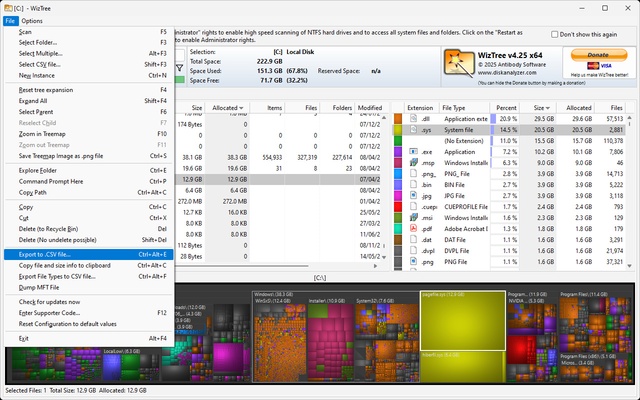Select the 19.6 GB size row
The height and width of the screenshot is (400, 640).
click(x=278, y=168)
